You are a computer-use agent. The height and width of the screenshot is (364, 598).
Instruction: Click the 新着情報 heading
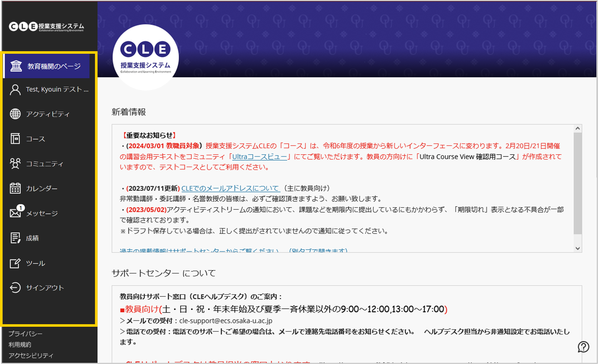[x=129, y=112]
